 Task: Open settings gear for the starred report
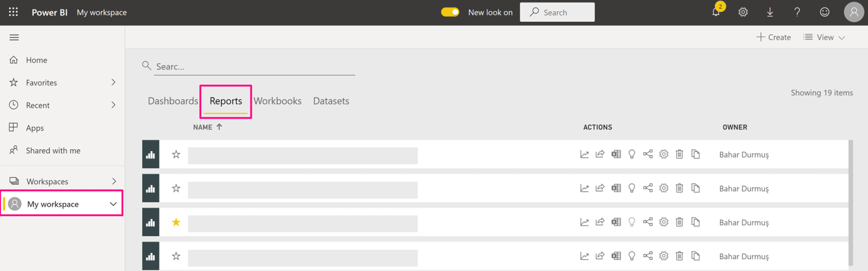(x=664, y=222)
